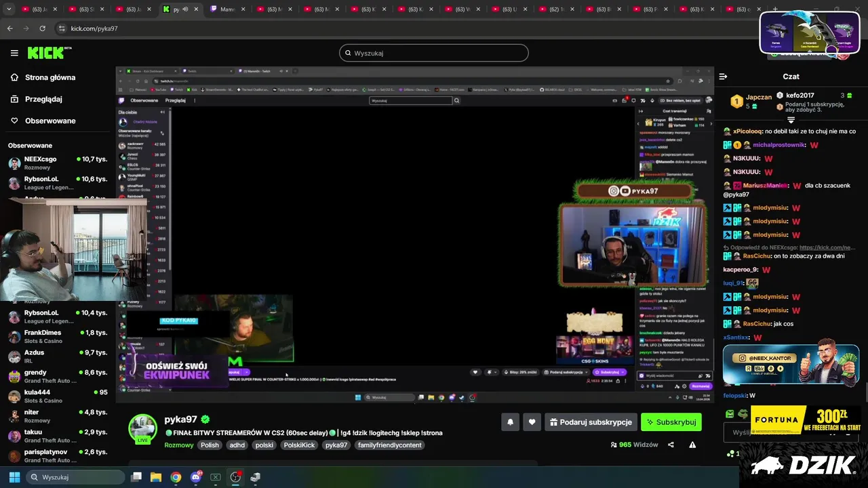
Task: Click the chat scrollbar on right edge
Action: (x=866, y=392)
